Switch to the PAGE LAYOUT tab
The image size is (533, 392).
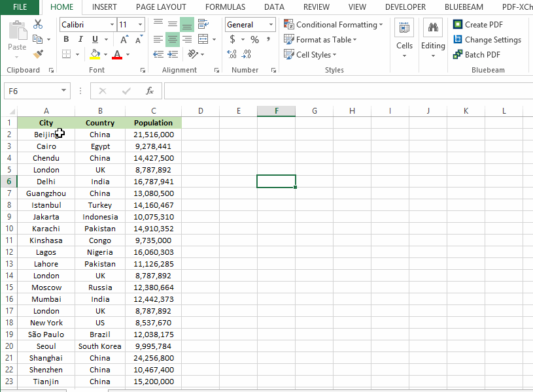coord(161,7)
